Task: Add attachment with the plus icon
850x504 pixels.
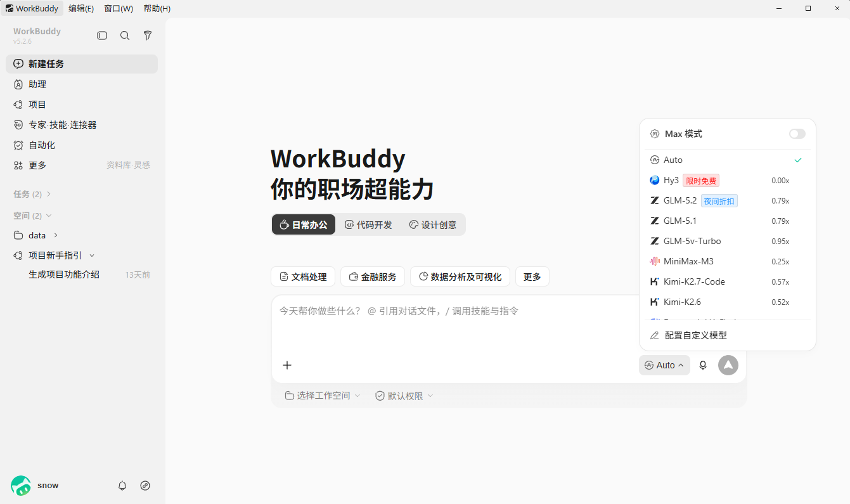Action: (287, 365)
